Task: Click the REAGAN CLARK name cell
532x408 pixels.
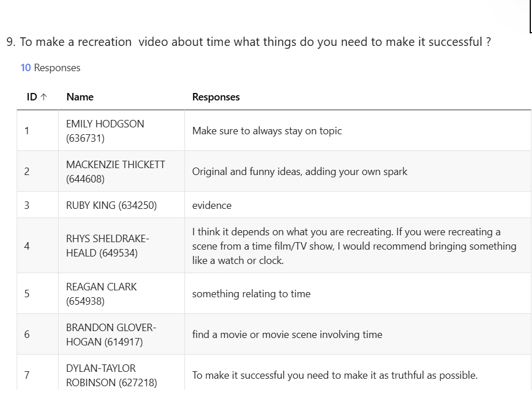Action: point(121,293)
